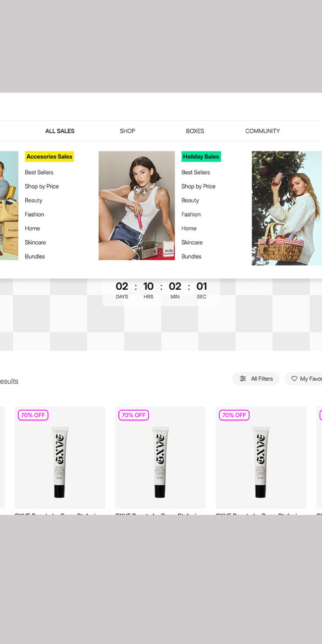The image size is (322, 644).
Task: Click 70% OFF badge on first GXVE product
Action: (33, 415)
